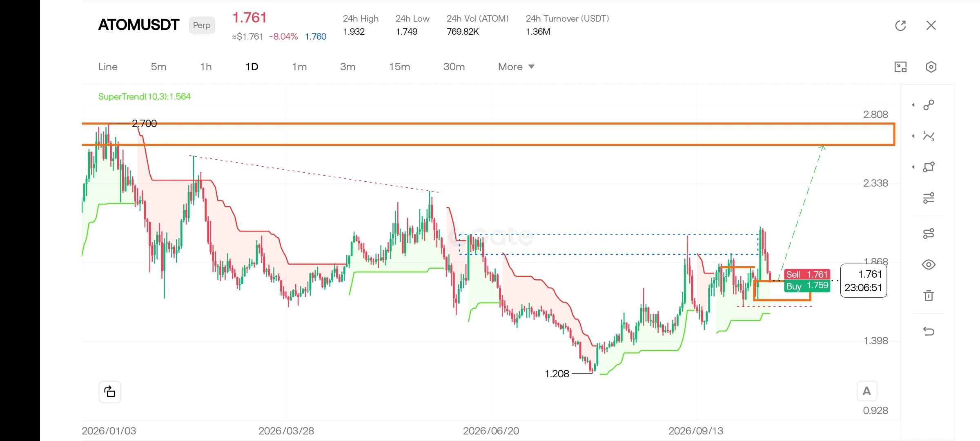Select the 1m timeframe
This screenshot has height=441, width=980.
(299, 67)
